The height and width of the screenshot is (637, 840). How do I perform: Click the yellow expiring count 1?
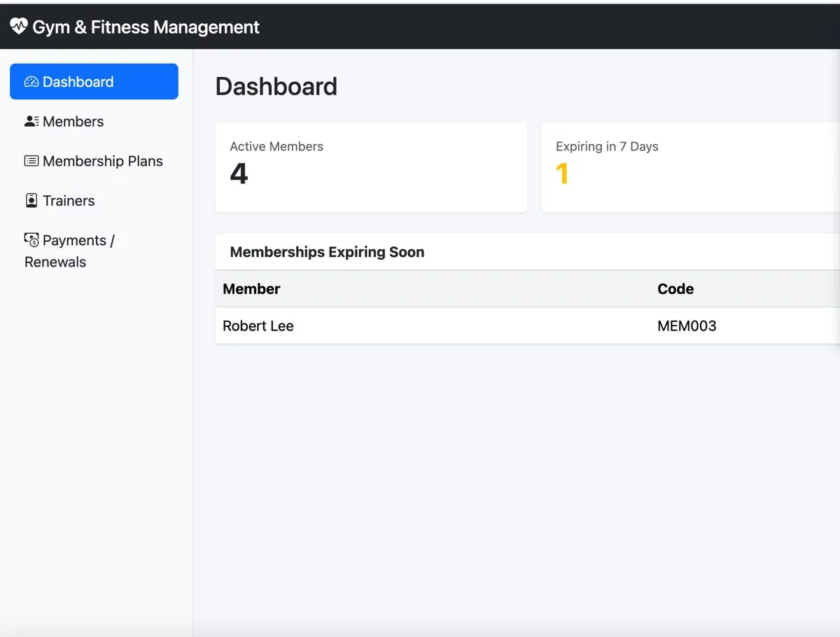click(x=562, y=174)
